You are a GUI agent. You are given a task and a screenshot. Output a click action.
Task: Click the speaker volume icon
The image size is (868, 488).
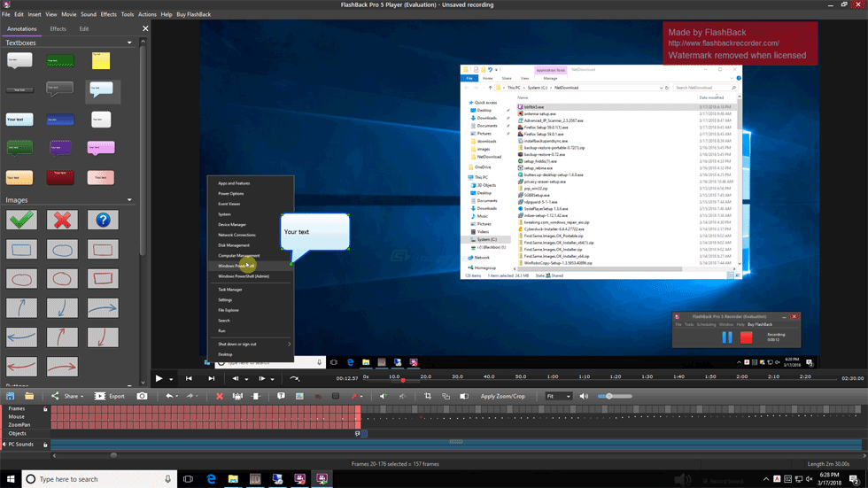coord(584,396)
